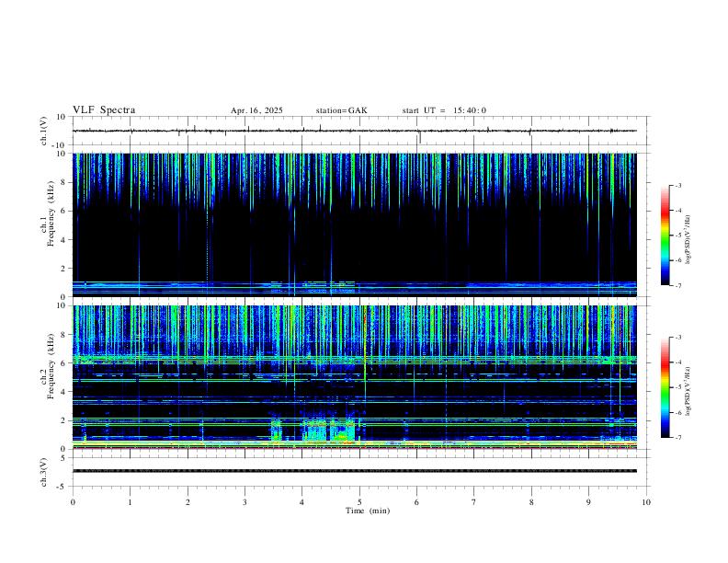The image size is (728, 563).
Task: Click the 'start UT = 15:40:0' text
Action: pyautogui.click(x=444, y=110)
